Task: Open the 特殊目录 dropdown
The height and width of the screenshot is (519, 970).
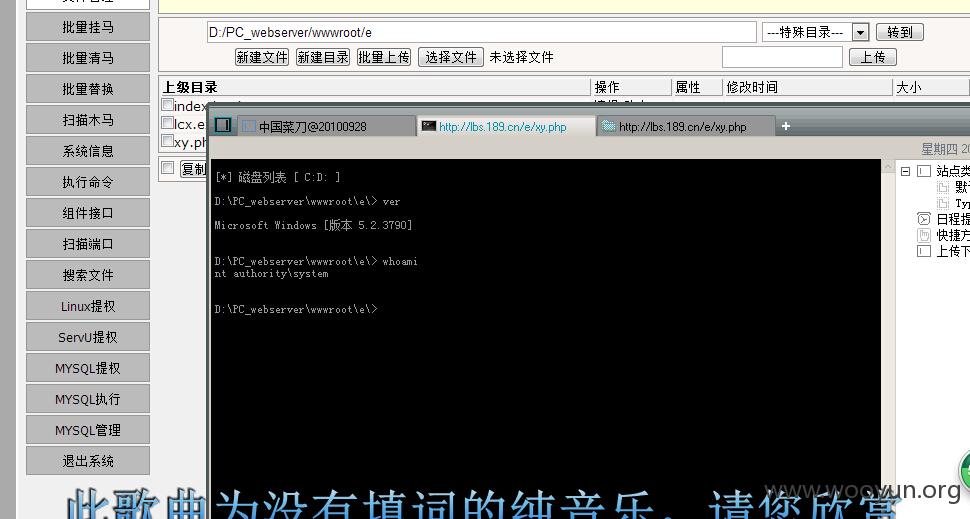Action: click(815, 32)
